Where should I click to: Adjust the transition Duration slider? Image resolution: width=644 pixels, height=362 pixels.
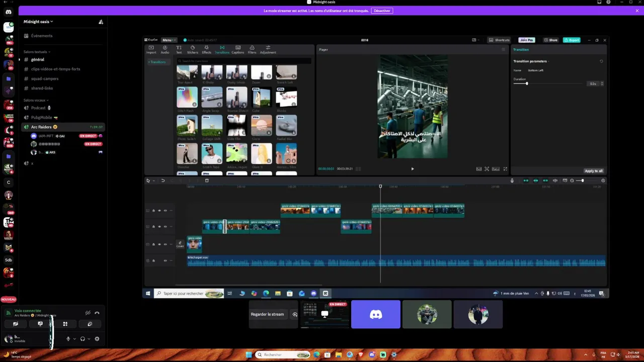[527, 83]
